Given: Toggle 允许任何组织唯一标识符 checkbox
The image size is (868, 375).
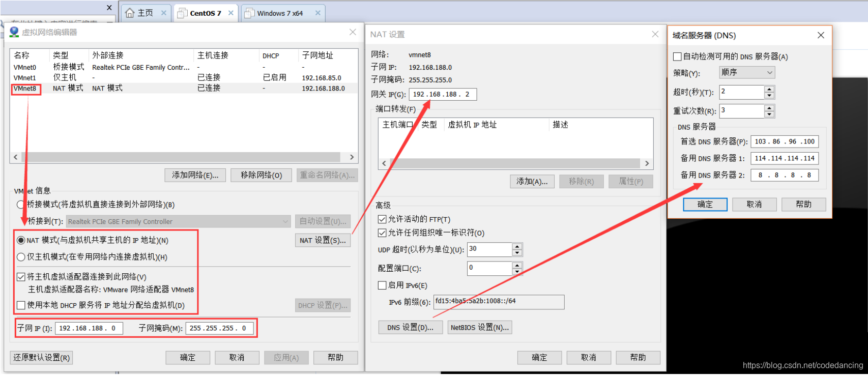Looking at the screenshot, I should 382,233.
